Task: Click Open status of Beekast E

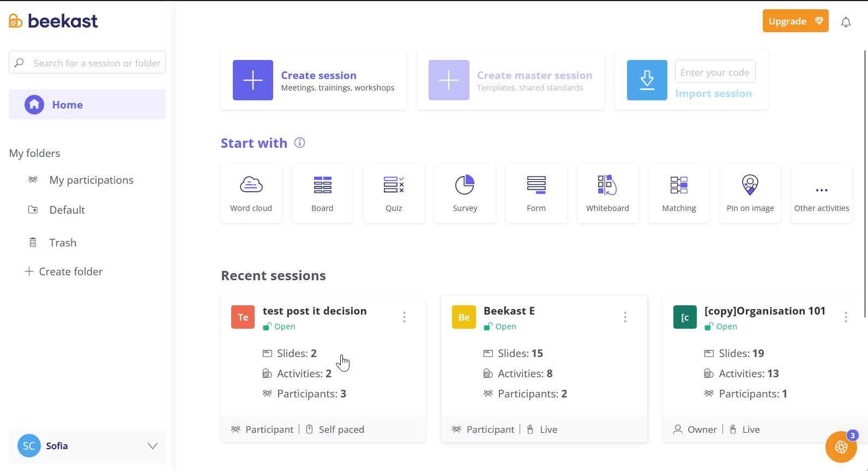Action: [x=500, y=327]
